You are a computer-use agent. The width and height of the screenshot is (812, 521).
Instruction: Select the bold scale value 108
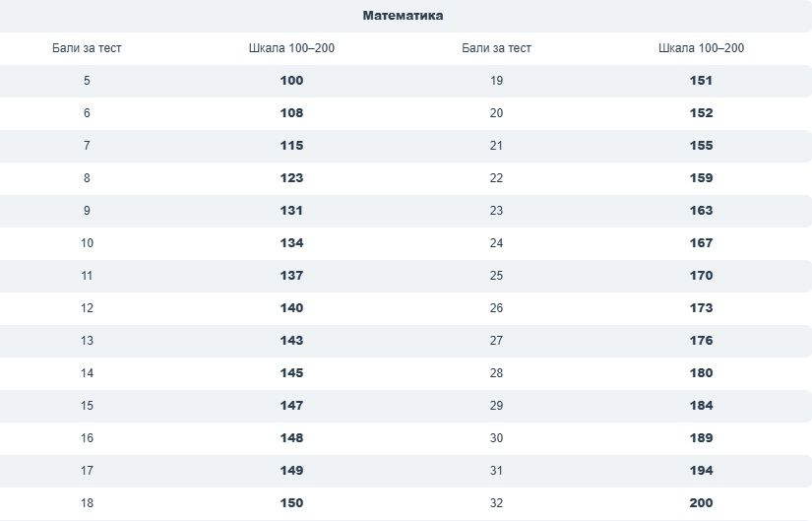point(291,113)
